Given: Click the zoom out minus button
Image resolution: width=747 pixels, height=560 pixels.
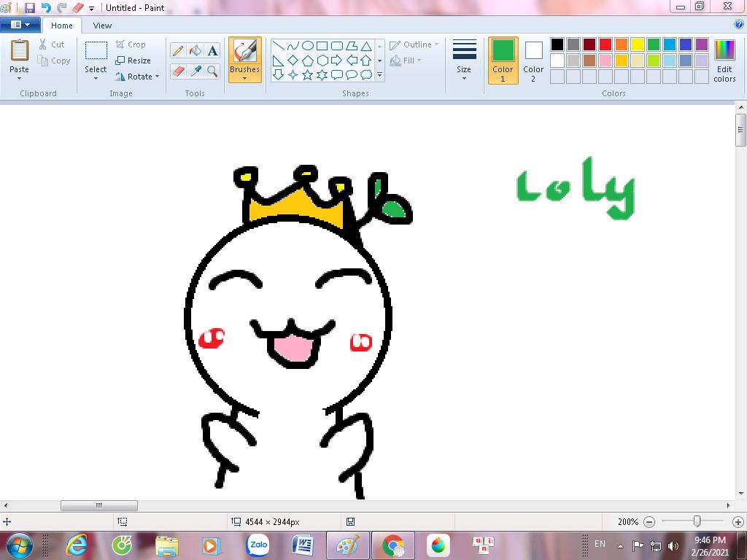Looking at the screenshot, I should click(x=649, y=522).
